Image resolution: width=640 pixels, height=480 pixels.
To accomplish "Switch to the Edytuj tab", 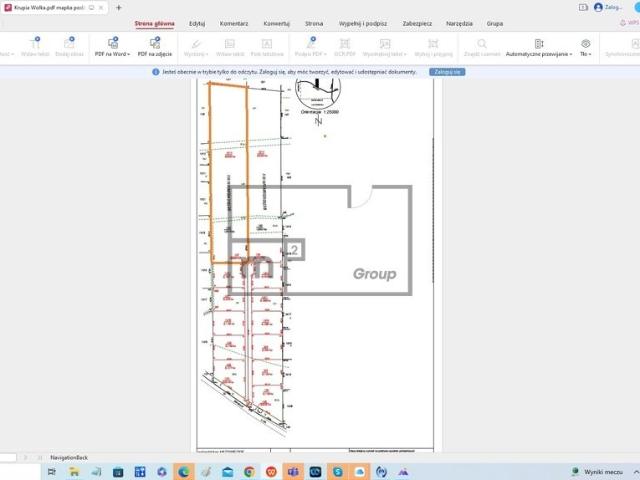I will tap(197, 22).
